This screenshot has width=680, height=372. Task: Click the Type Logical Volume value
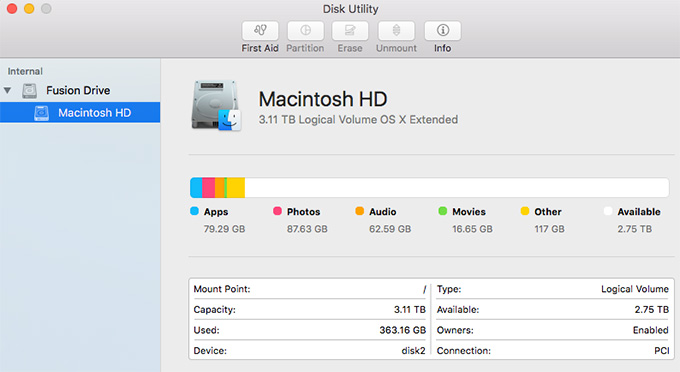[x=635, y=289]
